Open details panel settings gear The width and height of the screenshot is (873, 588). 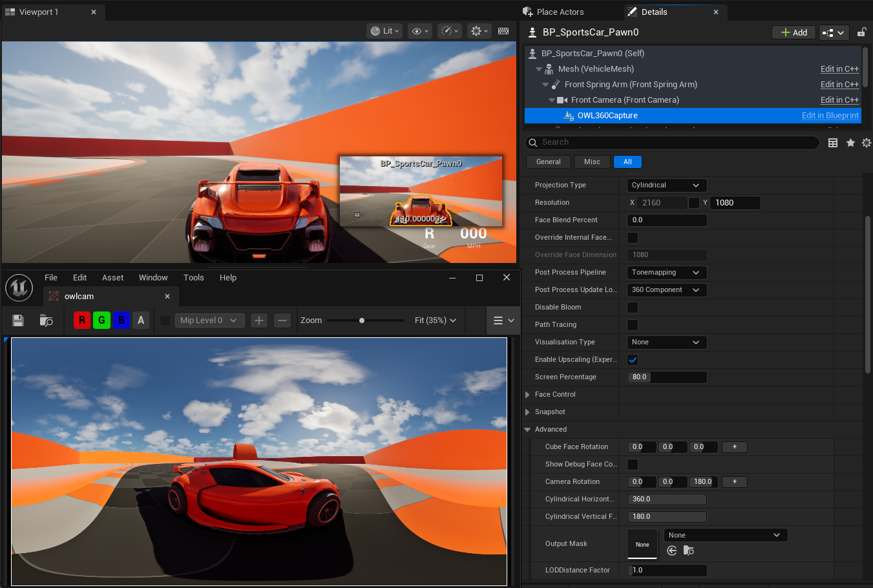867,143
